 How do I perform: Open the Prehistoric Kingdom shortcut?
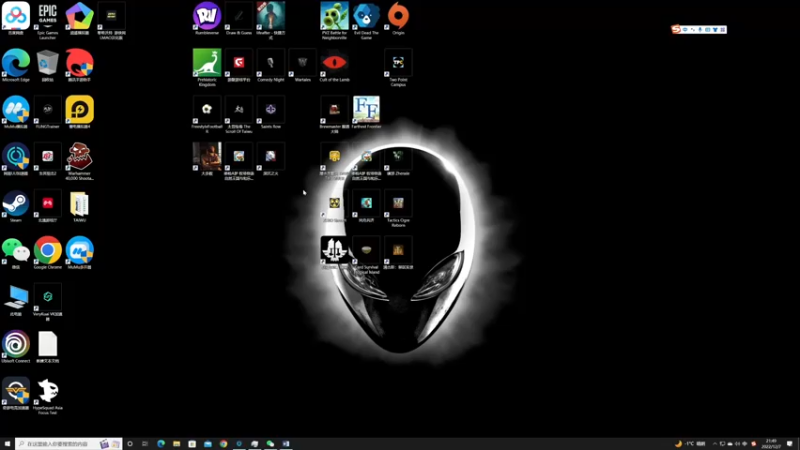(207, 67)
